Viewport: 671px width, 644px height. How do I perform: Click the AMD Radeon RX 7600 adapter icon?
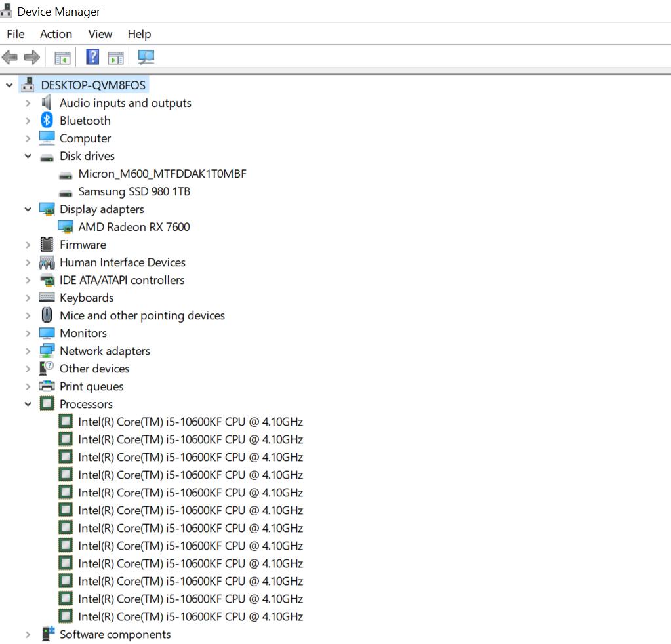pyautogui.click(x=66, y=227)
